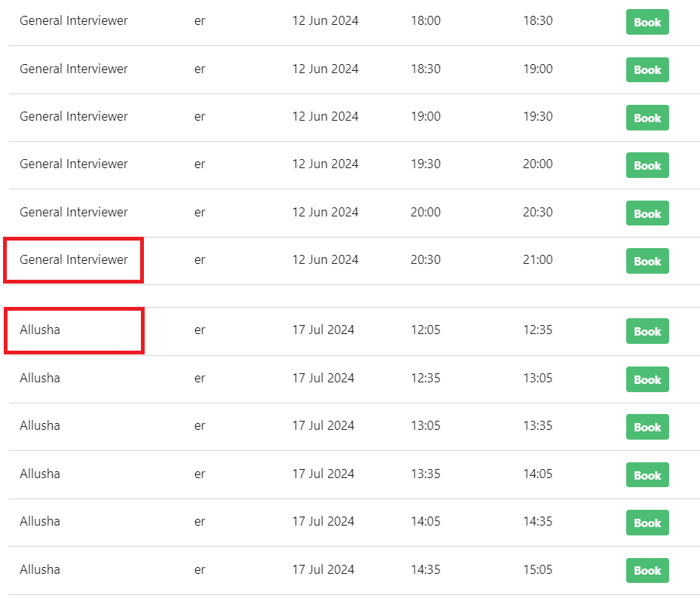This screenshot has width=700, height=598.
Task: Select the 15:05 end time text
Action: 537,569
